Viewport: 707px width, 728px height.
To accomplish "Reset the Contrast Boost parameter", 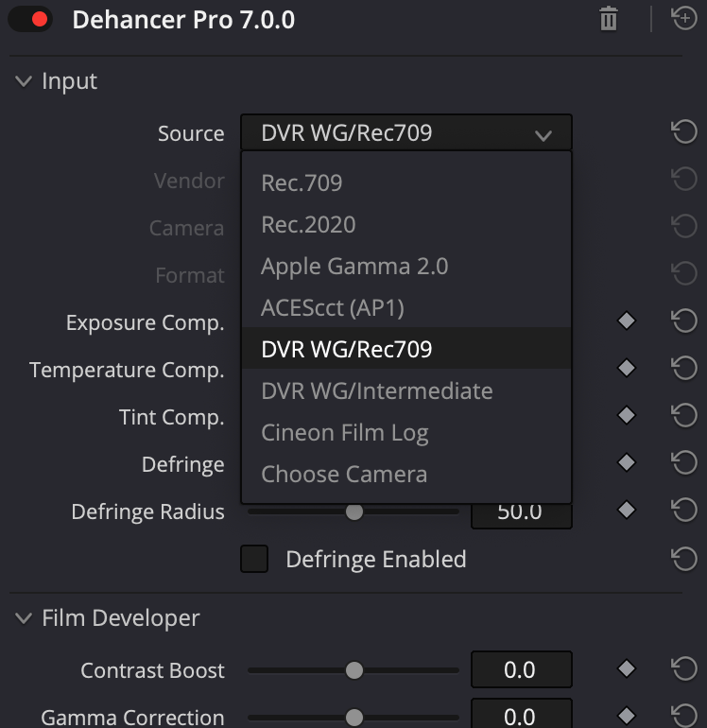I will point(684,669).
